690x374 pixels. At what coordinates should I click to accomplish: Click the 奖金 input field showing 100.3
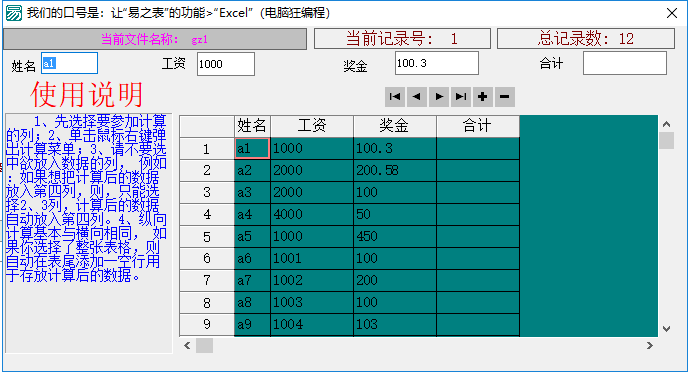(437, 63)
